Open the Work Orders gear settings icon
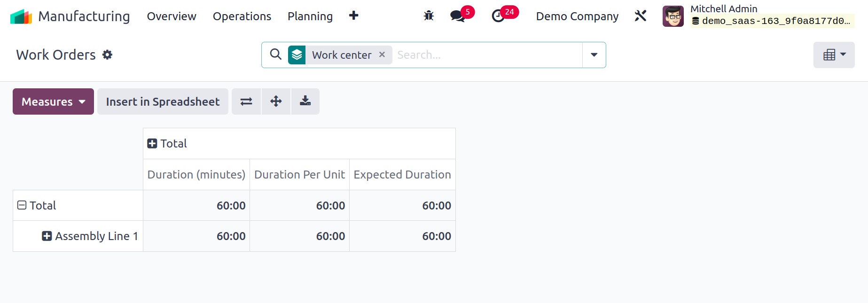The width and height of the screenshot is (868, 303). tap(108, 54)
